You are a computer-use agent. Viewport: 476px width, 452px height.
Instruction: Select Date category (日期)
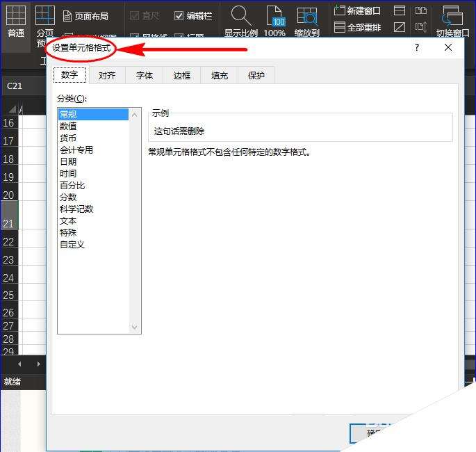coord(93,161)
